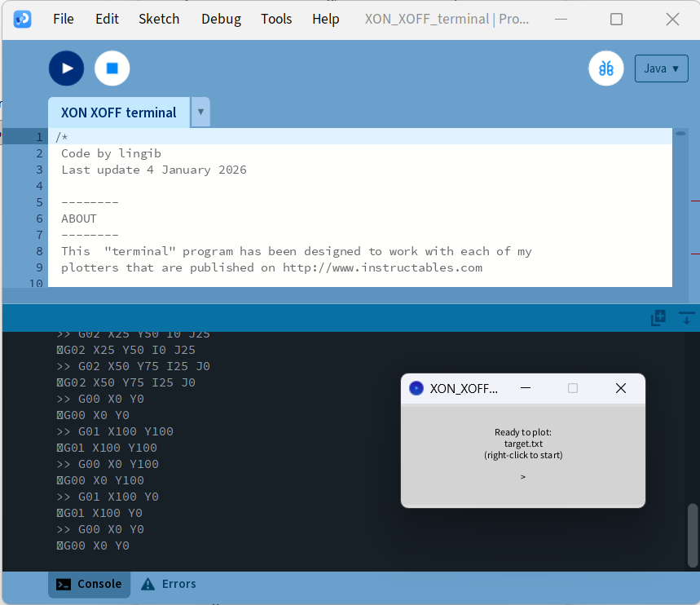This screenshot has width=700, height=605.
Task: Click the Processing app logo icon
Action: click(22, 20)
